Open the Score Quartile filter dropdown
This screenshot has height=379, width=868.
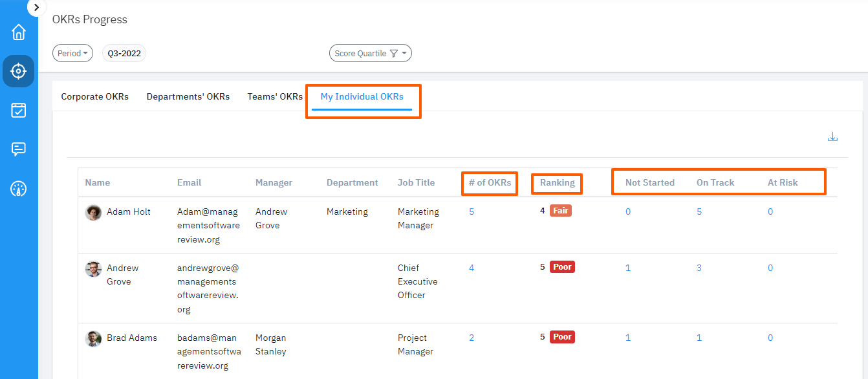[371, 52]
